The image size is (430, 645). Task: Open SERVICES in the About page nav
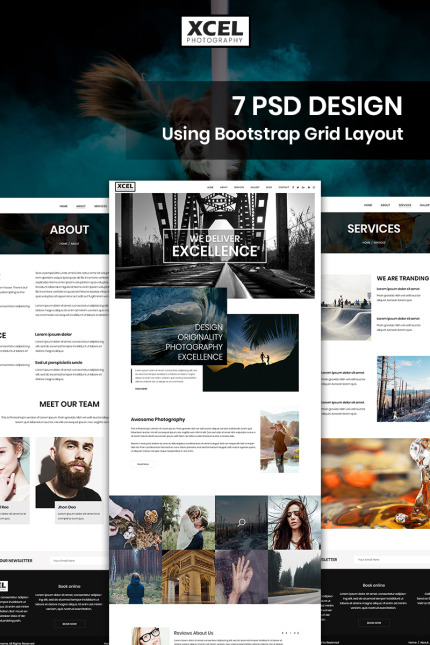tap(100, 206)
